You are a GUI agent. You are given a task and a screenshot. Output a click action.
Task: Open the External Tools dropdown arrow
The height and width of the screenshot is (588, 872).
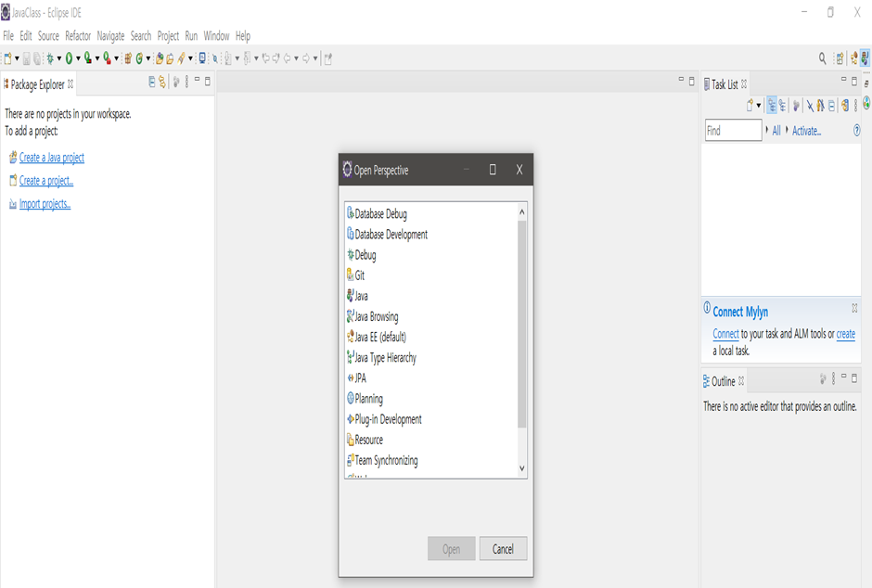tap(116, 58)
